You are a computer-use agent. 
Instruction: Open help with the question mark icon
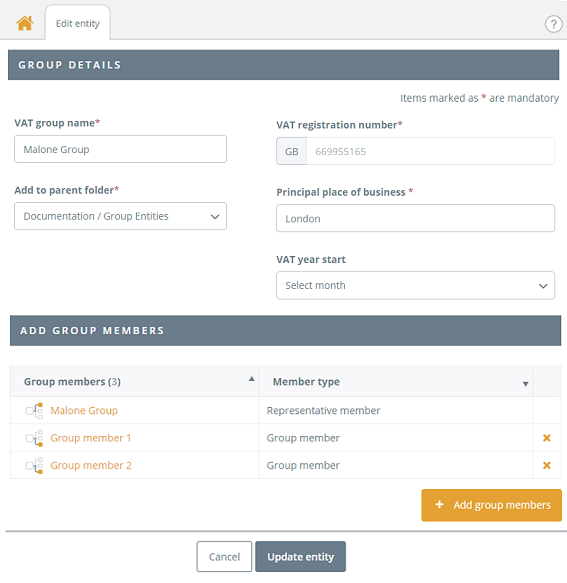coord(553,24)
